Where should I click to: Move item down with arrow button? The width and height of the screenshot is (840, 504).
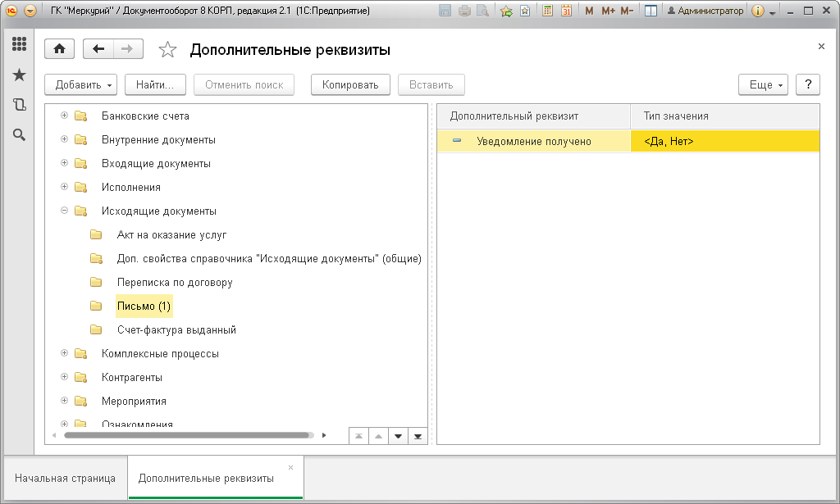[x=398, y=436]
